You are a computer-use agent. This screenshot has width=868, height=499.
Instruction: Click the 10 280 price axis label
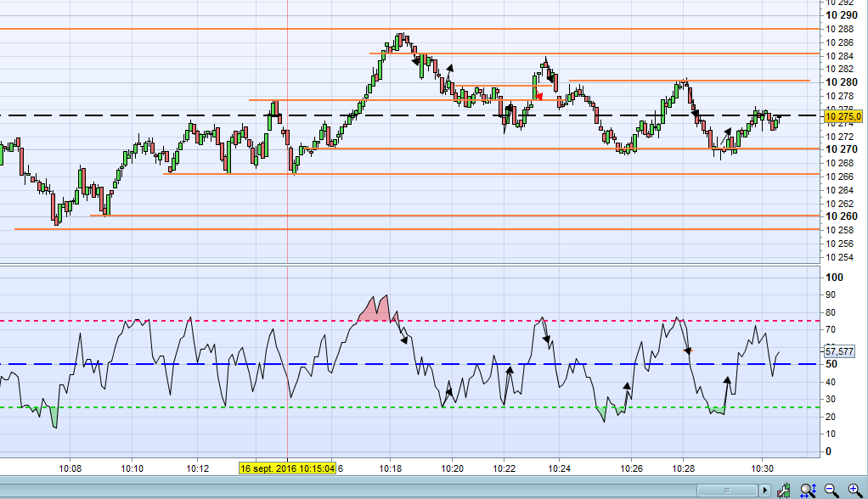click(x=842, y=82)
